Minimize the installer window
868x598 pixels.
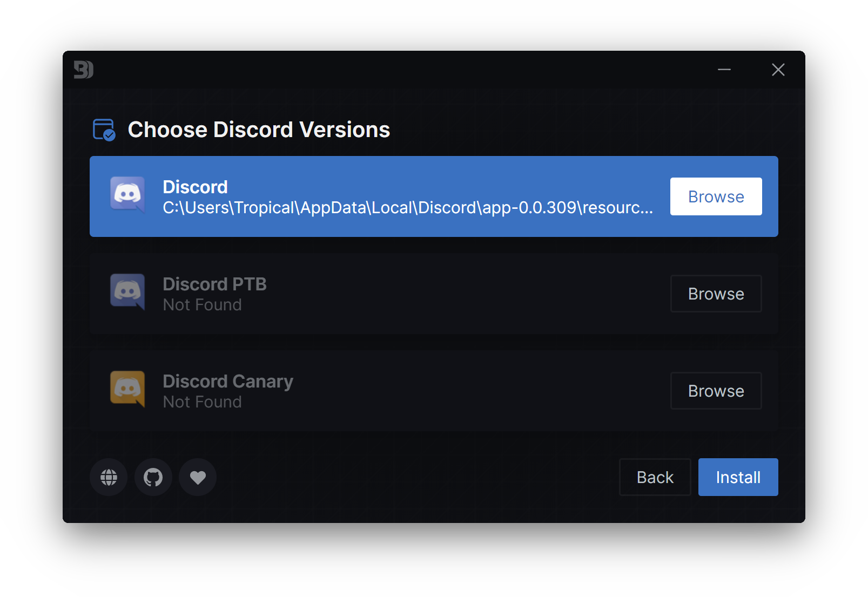coord(724,70)
